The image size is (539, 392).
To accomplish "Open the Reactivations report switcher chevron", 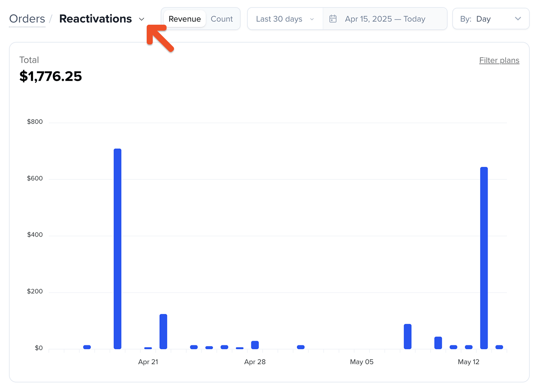I will tap(141, 19).
